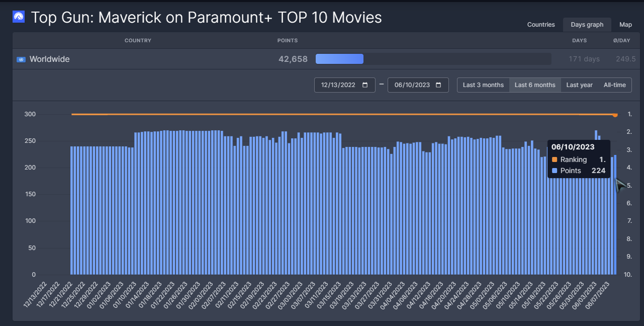Click the Ø/DAY column header
The height and width of the screenshot is (326, 644).
(621, 41)
